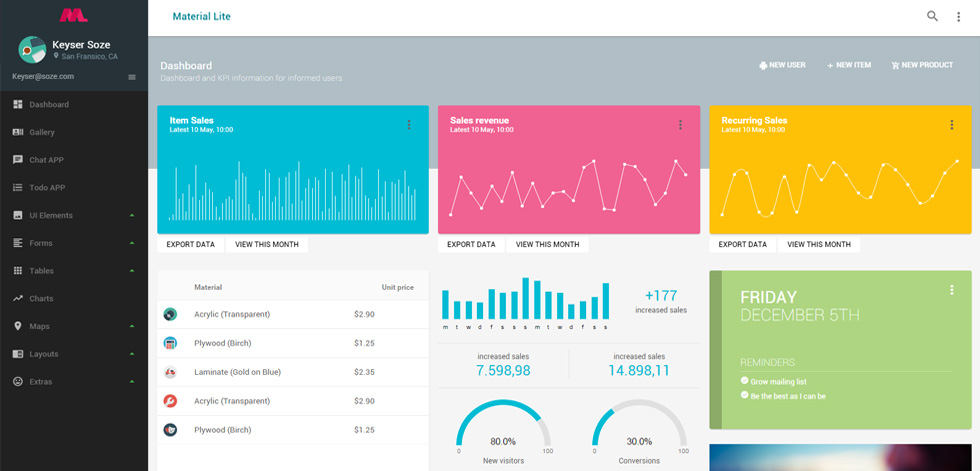Click the 14.898,11 increased sales value
The height and width of the screenshot is (471, 980).
pyautogui.click(x=639, y=370)
